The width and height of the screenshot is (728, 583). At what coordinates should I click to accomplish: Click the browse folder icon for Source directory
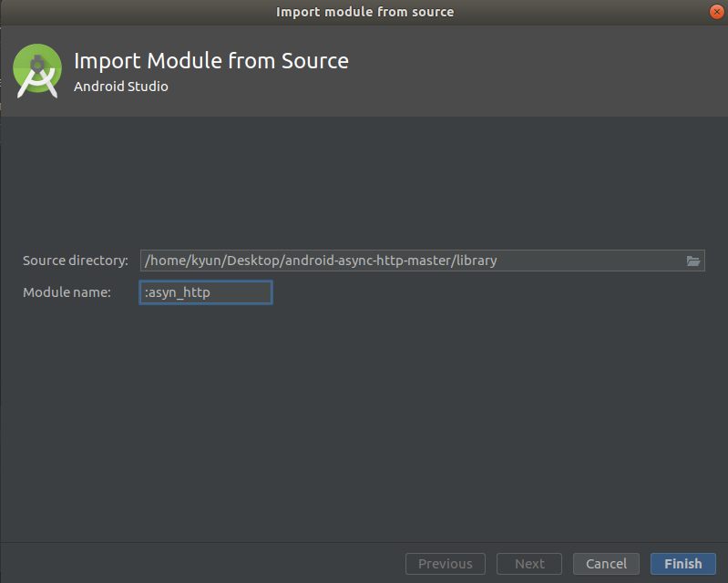pos(693,261)
